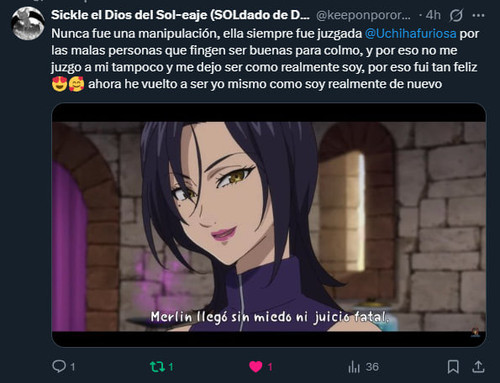Image resolution: width=500 pixels, height=383 pixels.
Task: Open the three-dot more options menu
Action: coord(479,15)
